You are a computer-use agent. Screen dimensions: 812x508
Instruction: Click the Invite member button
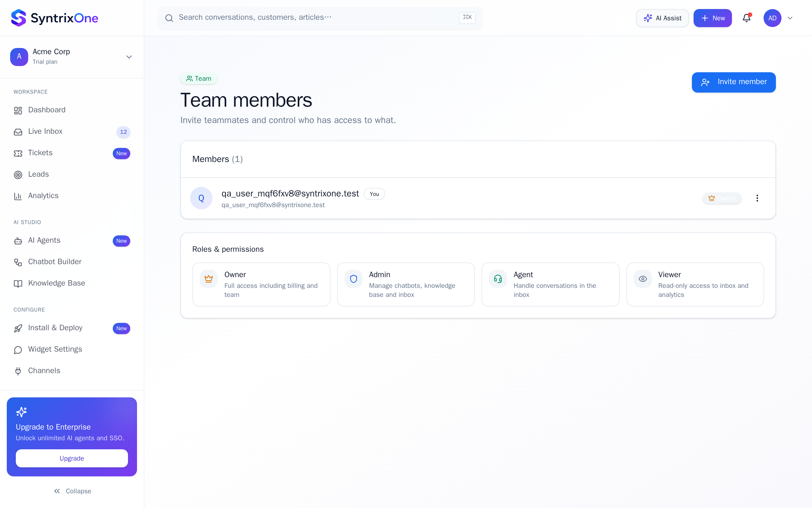[x=734, y=82]
